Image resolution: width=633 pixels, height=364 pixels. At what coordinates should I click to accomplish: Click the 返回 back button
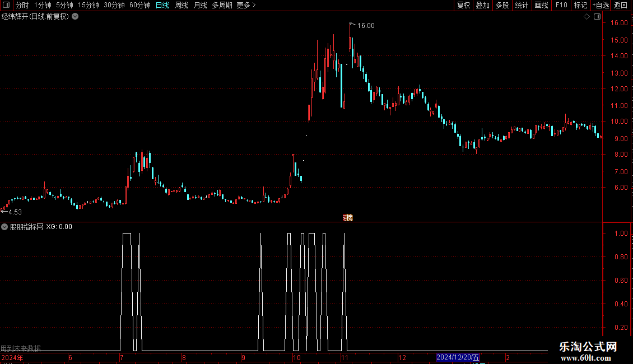click(621, 5)
